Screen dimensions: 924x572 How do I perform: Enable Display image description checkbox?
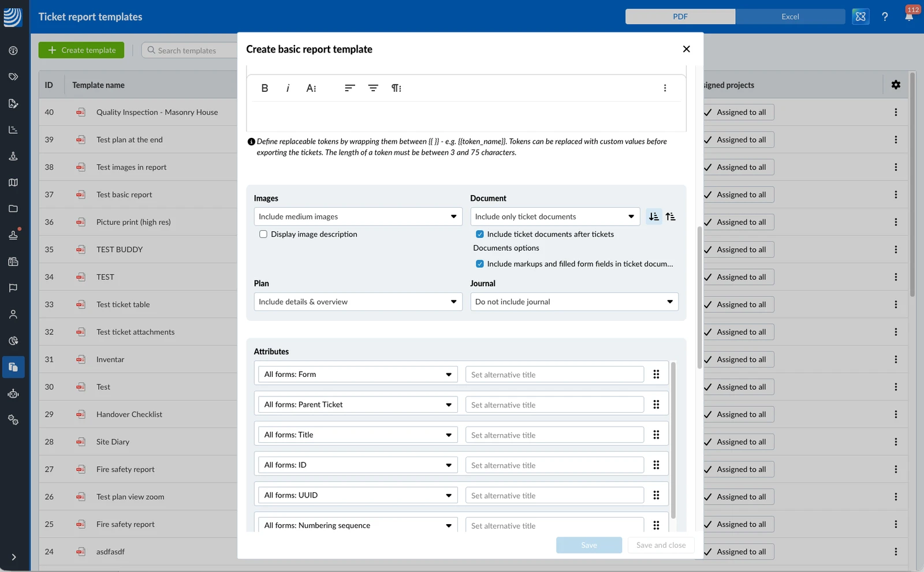click(263, 234)
